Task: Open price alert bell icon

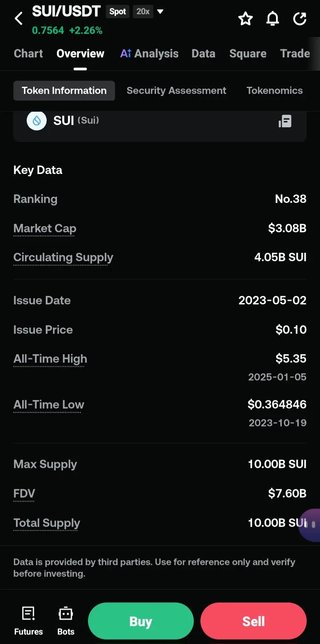Action: [272, 19]
